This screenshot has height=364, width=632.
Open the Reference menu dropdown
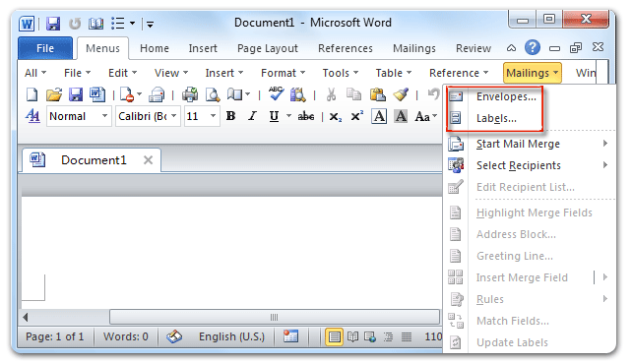click(459, 73)
